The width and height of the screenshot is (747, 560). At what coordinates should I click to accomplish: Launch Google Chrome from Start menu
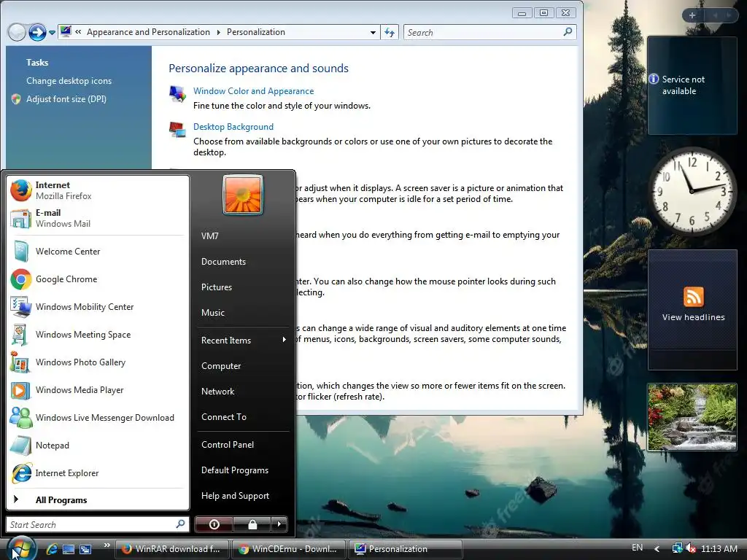(98, 279)
